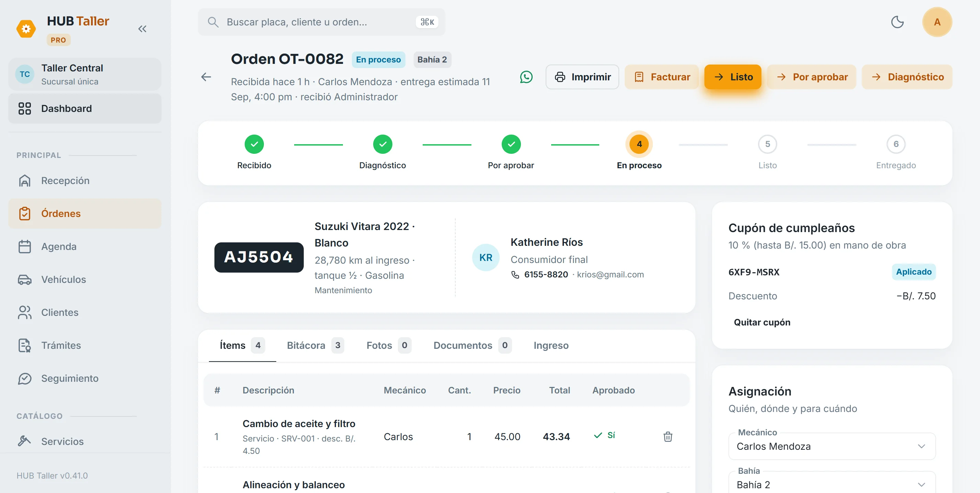
Task: Call phone number 6155-8820
Action: pos(546,274)
